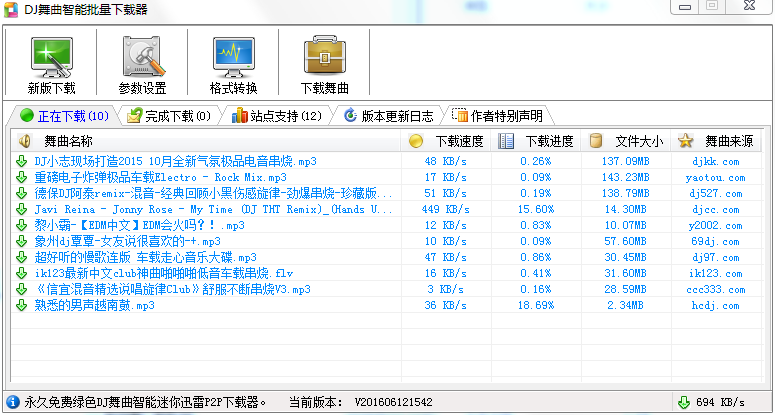This screenshot has width=775, height=415.
Task: Click the version text V201606121542
Action: tap(393, 402)
